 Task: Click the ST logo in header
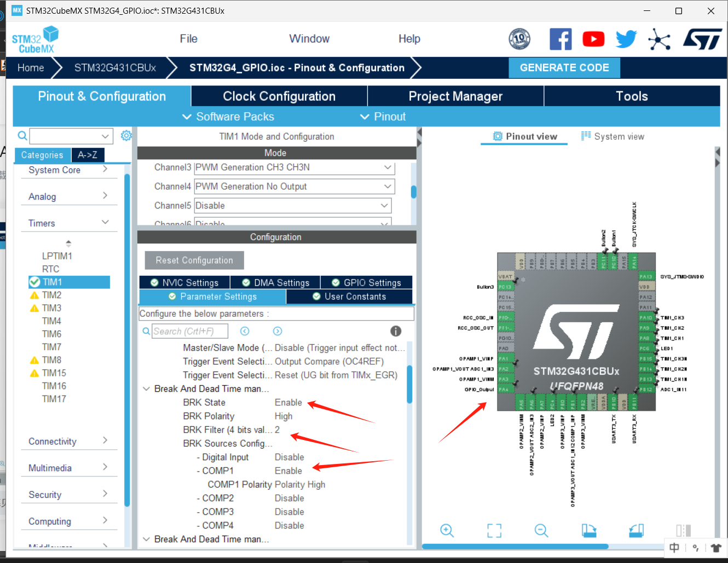click(x=702, y=39)
